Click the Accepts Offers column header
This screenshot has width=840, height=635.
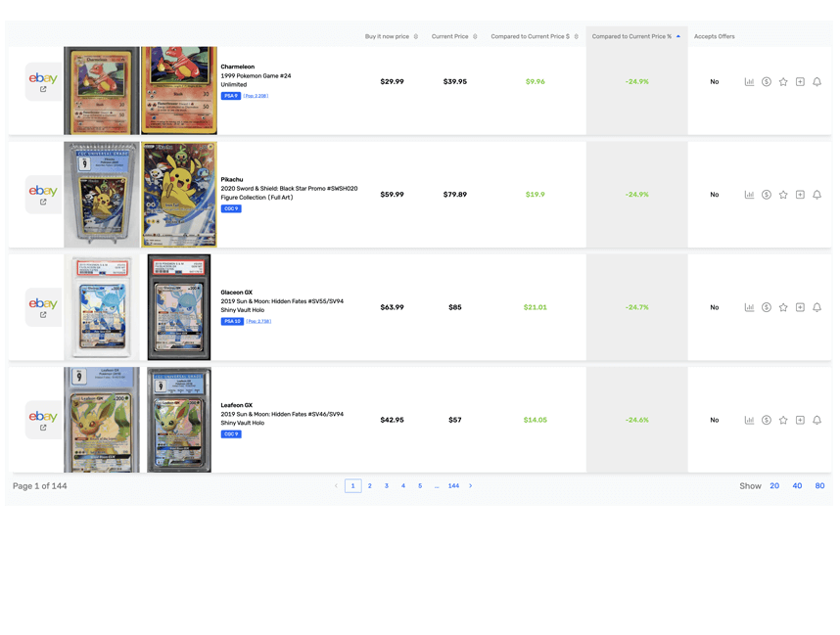[x=714, y=36]
